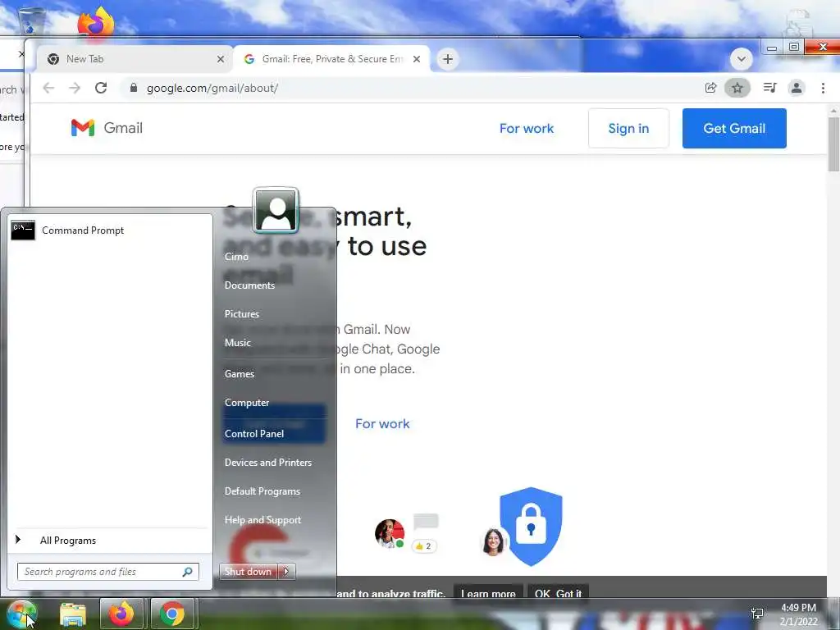Open Computer from Start menu
This screenshot has height=630, width=840.
coord(246,403)
